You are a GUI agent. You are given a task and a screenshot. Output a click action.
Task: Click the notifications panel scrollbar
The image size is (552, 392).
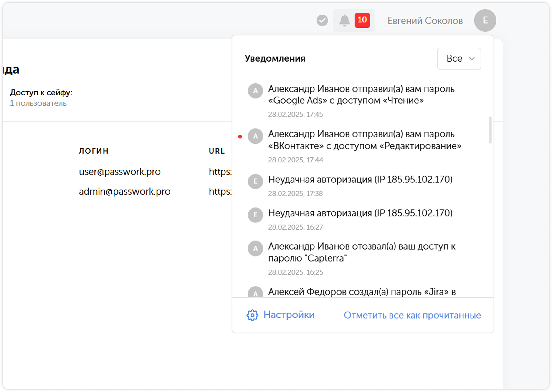(x=490, y=130)
